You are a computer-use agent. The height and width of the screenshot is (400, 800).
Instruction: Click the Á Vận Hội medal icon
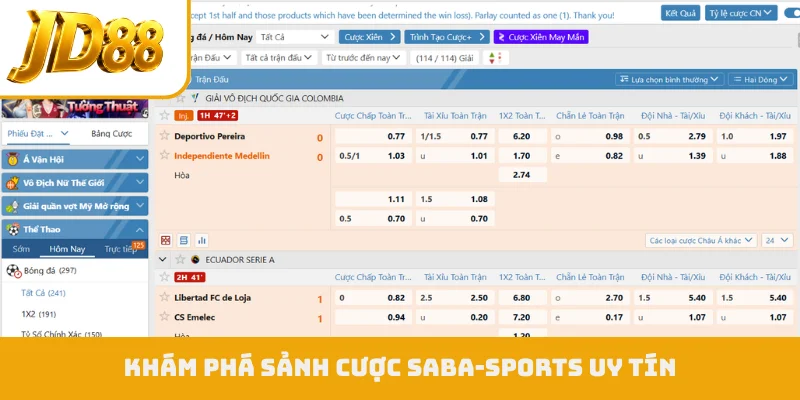pyautogui.click(x=13, y=159)
